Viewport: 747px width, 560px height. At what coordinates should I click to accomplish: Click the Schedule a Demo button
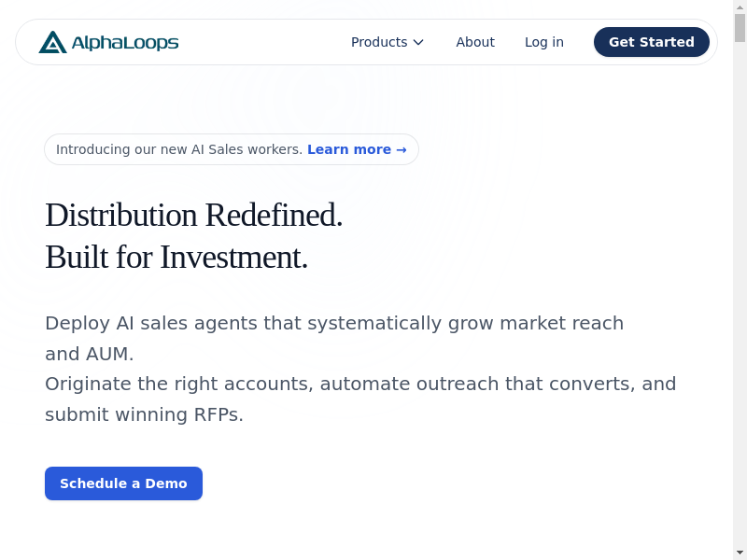click(x=123, y=483)
